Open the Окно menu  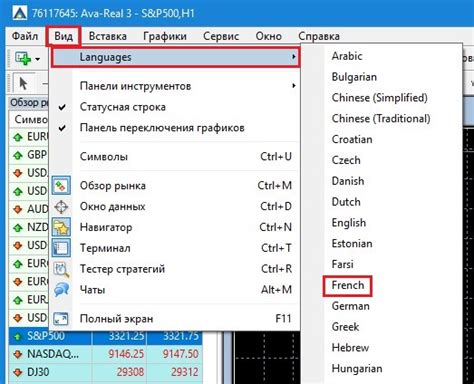click(x=269, y=36)
